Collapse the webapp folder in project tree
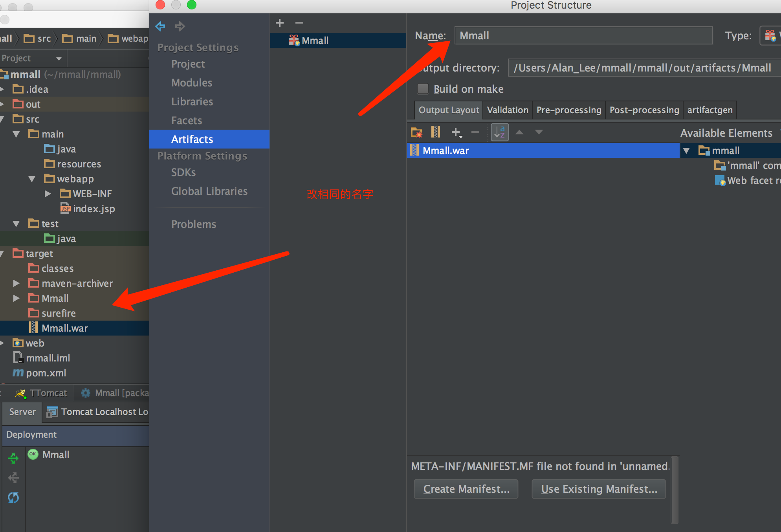Viewport: 781px width, 532px height. pos(32,179)
